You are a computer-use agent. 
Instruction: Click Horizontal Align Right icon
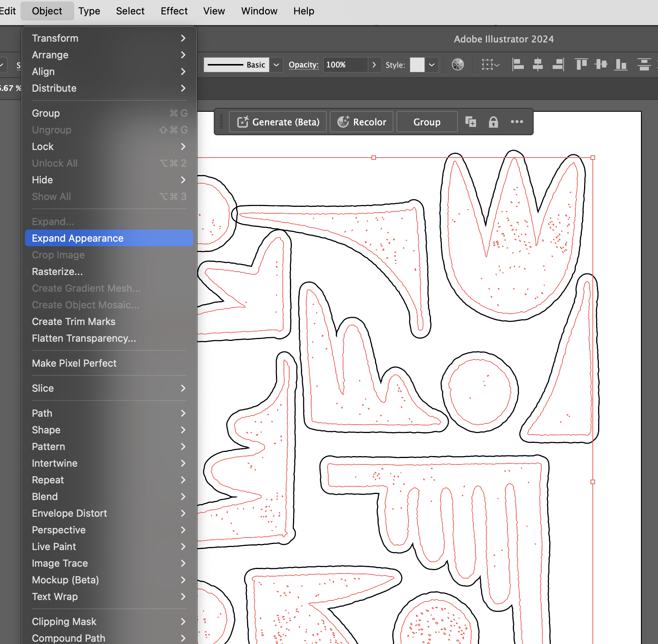click(558, 65)
